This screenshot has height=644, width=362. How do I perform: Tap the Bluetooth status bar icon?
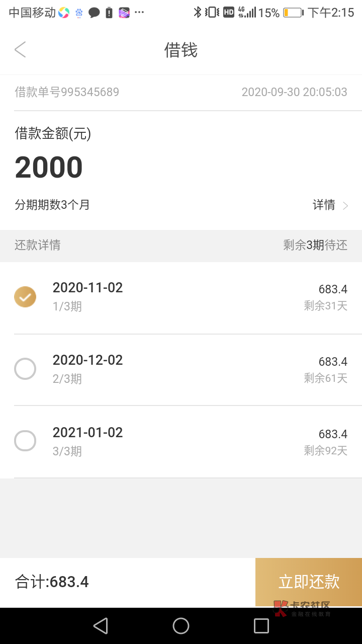tap(198, 13)
